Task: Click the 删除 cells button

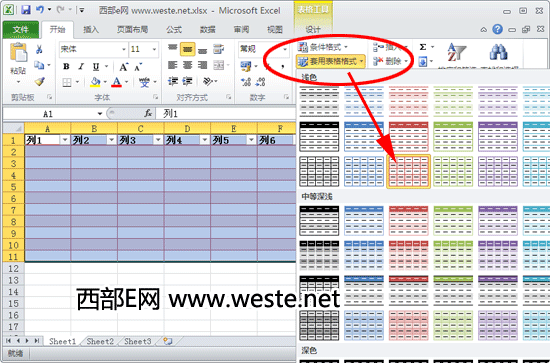Action: point(390,62)
